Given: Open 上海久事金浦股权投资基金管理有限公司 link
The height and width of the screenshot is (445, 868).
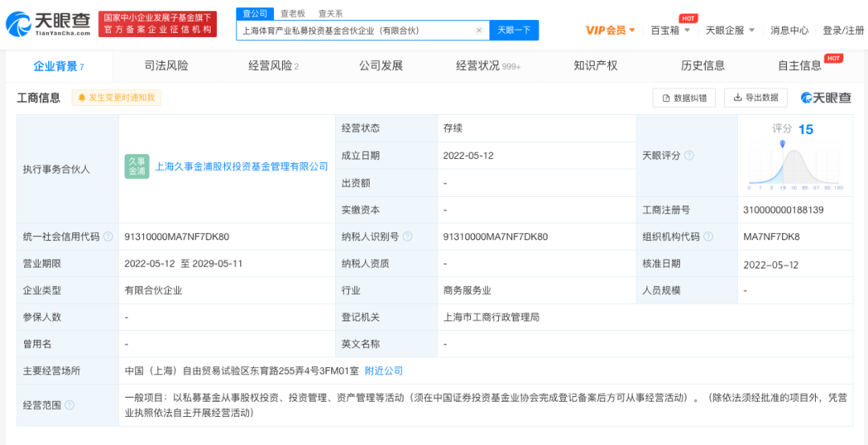Looking at the screenshot, I should tap(242, 166).
